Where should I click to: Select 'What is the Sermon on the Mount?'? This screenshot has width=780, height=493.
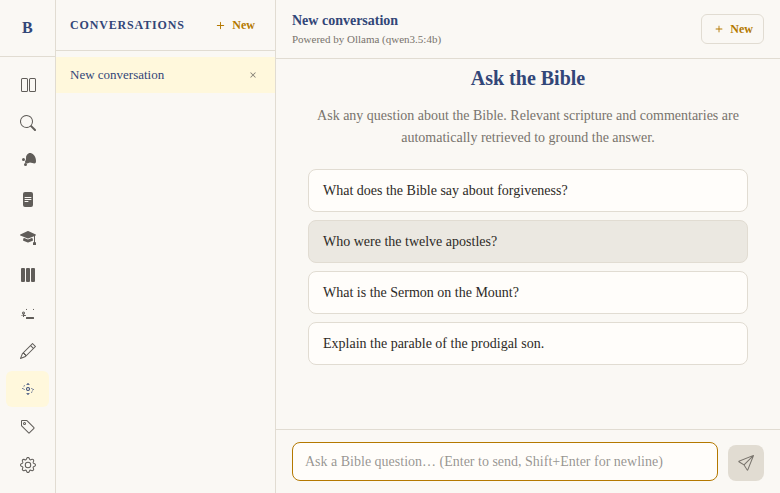coord(527,292)
